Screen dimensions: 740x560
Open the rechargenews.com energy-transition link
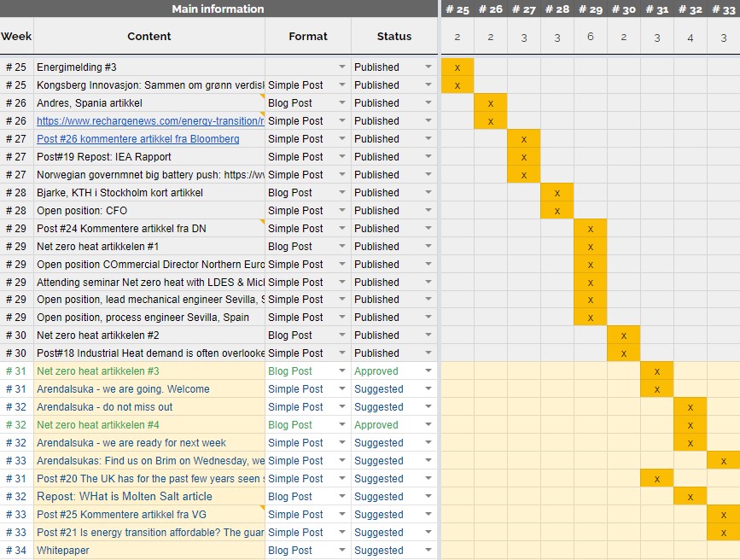(149, 121)
